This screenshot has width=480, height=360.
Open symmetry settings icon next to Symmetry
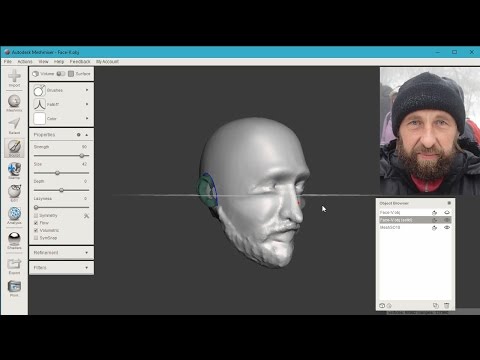[x=86, y=216]
